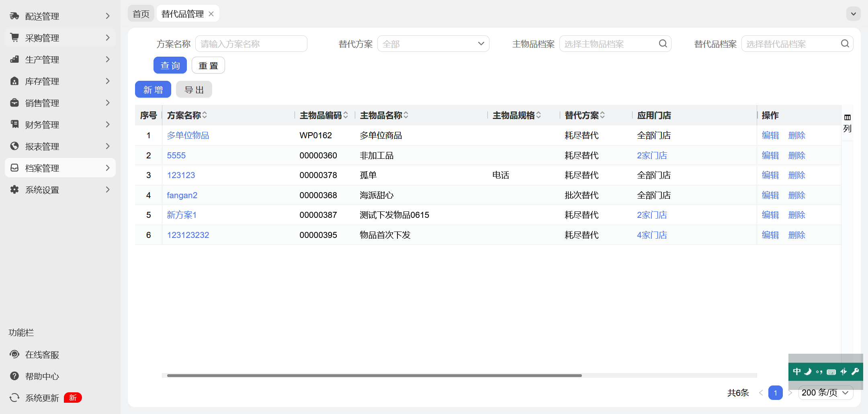Click the briefcase icon beside 销售管理
This screenshot has height=414, width=868.
tap(14, 103)
